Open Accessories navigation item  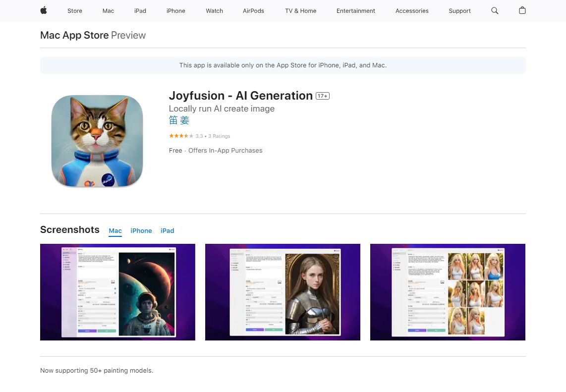412,11
